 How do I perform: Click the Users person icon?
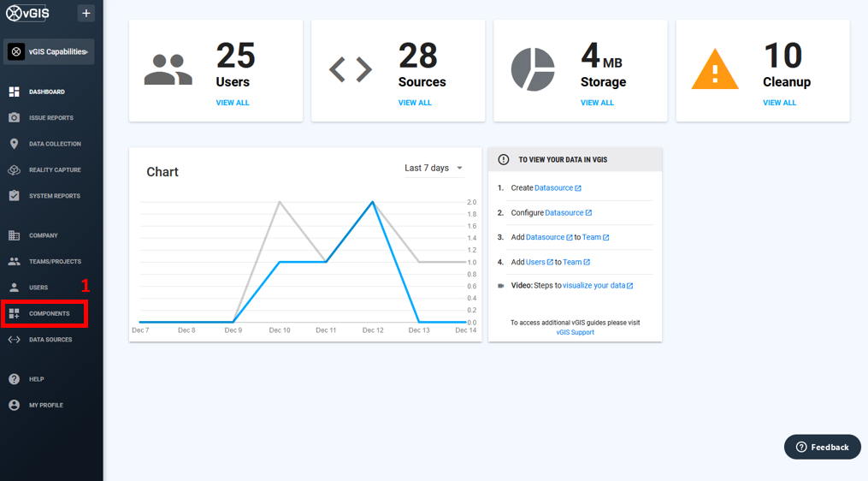pyautogui.click(x=15, y=287)
